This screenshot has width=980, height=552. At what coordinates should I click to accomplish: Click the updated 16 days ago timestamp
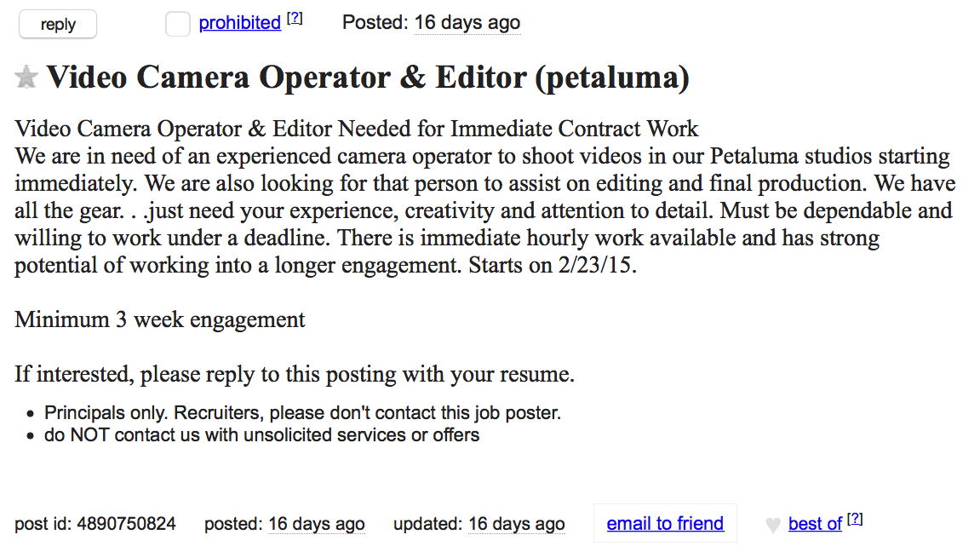pyautogui.click(x=516, y=524)
